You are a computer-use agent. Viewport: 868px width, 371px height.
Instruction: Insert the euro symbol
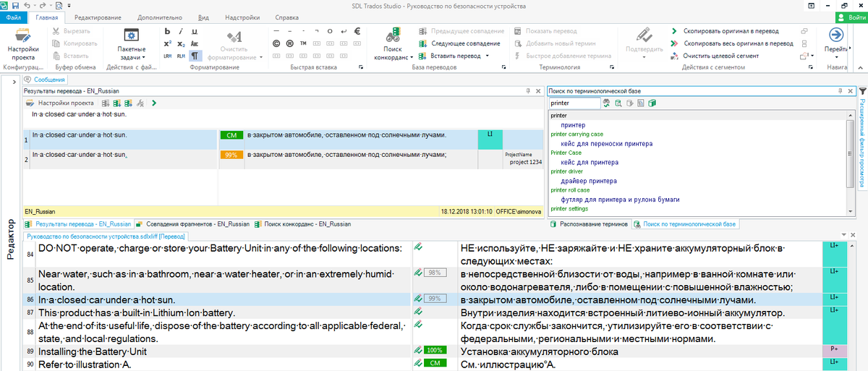(357, 32)
